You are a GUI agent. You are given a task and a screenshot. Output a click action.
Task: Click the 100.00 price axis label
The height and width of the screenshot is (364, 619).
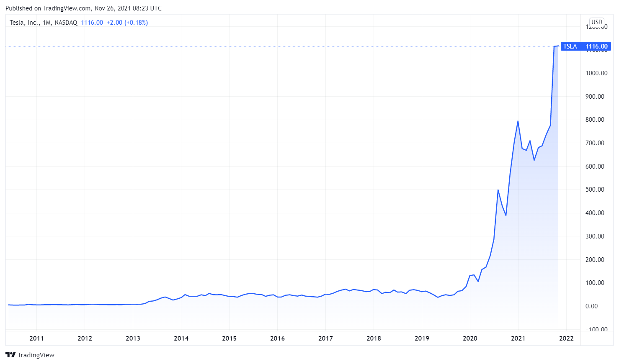(x=595, y=283)
